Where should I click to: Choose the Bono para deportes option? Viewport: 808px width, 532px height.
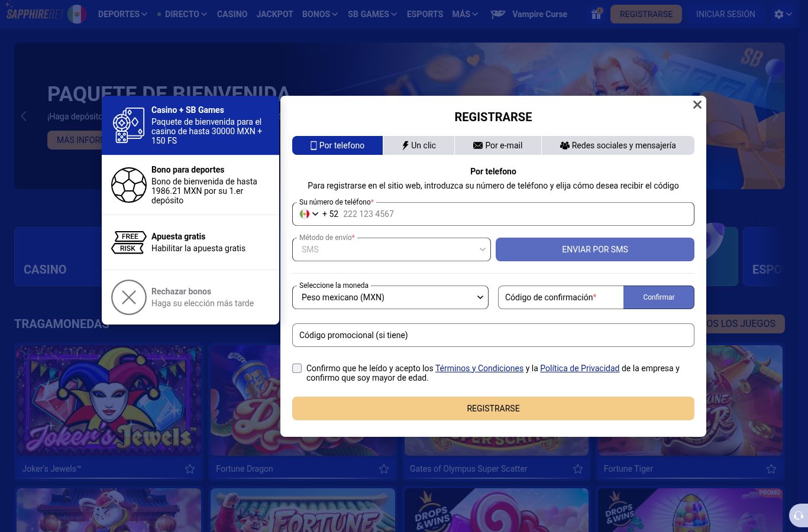tap(190, 185)
